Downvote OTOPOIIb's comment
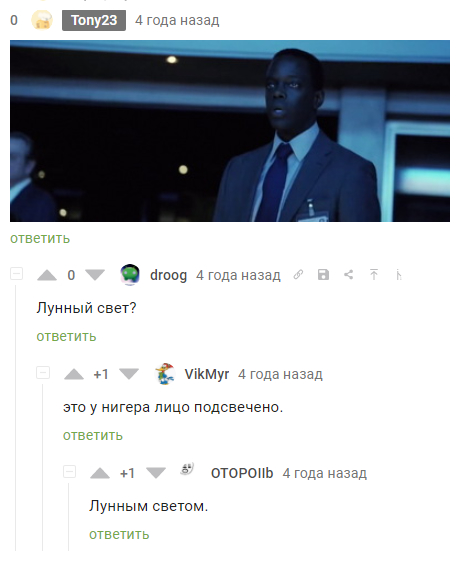This screenshot has width=459, height=585. [x=156, y=473]
